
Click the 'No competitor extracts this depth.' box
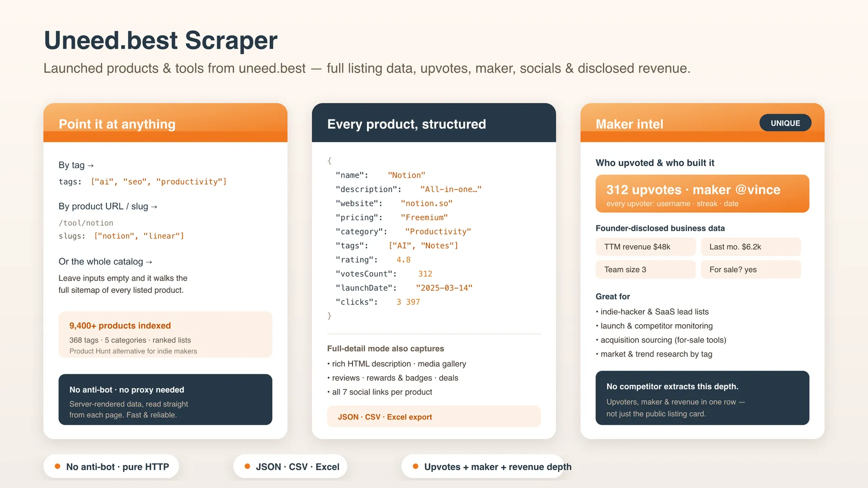(x=702, y=398)
